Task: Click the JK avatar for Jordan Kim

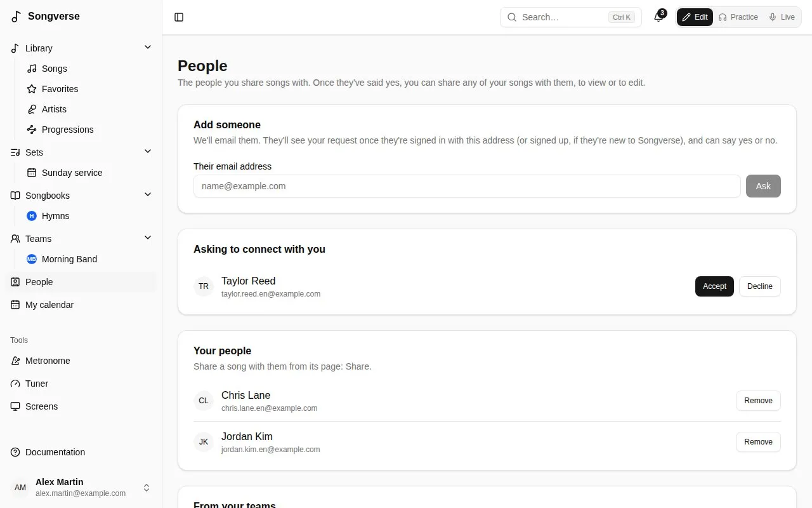Action: [x=204, y=442]
